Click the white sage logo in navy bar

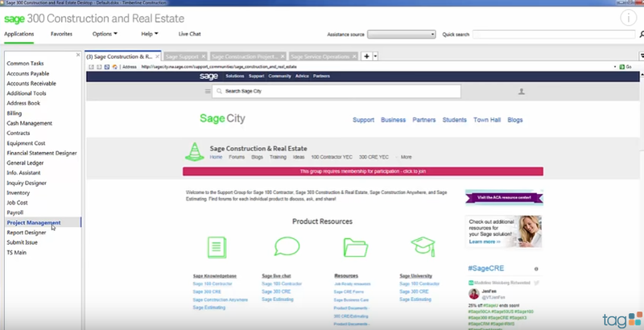(208, 76)
